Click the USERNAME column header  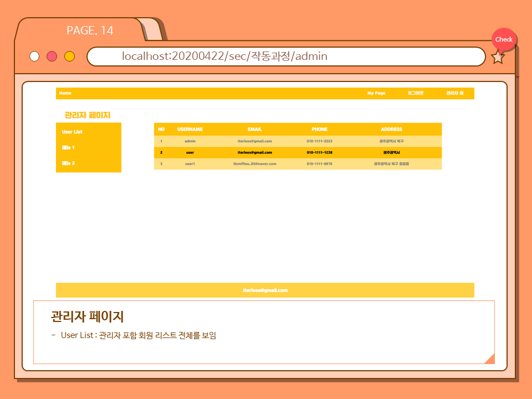(190, 129)
